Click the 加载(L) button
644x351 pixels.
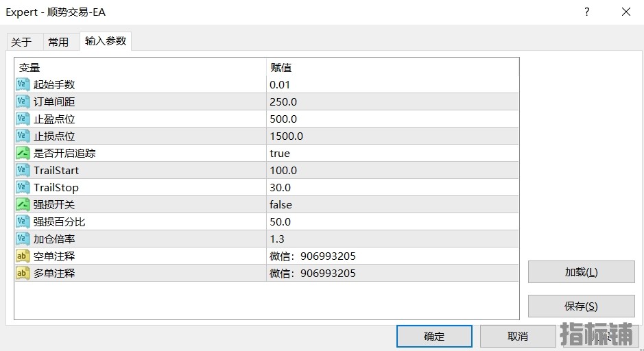(581, 271)
